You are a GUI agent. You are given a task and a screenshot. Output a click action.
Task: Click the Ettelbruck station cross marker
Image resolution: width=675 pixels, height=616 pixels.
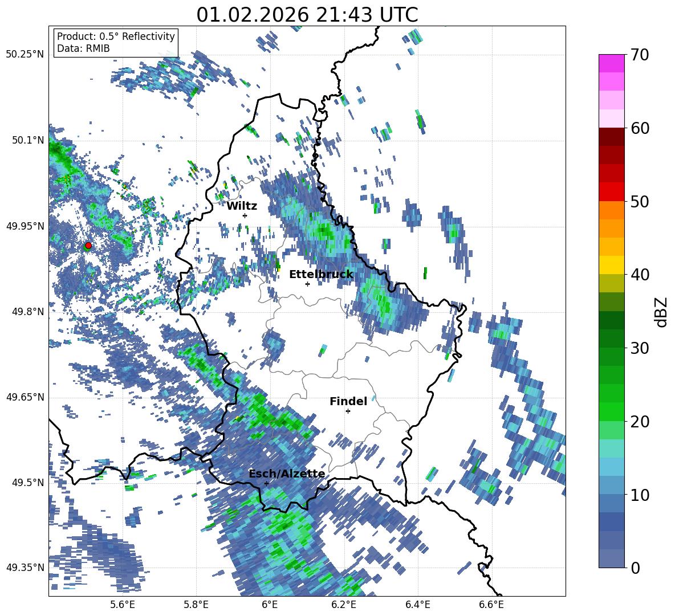pos(307,284)
